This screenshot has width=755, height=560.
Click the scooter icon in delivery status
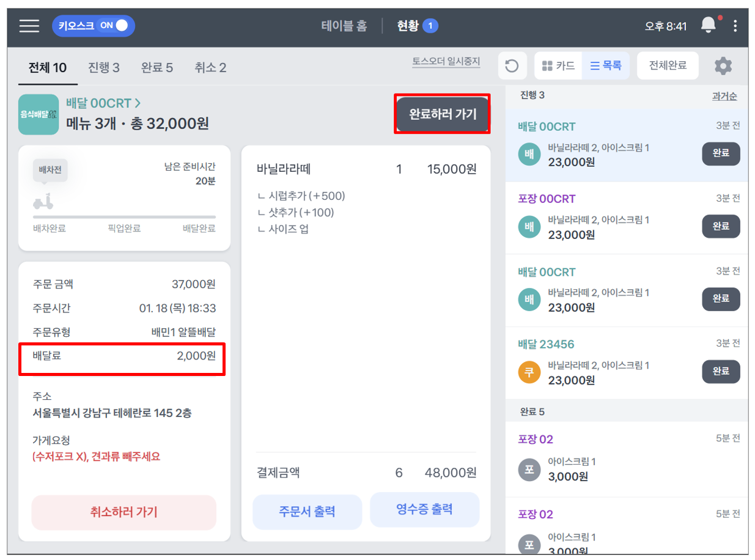[x=43, y=201]
